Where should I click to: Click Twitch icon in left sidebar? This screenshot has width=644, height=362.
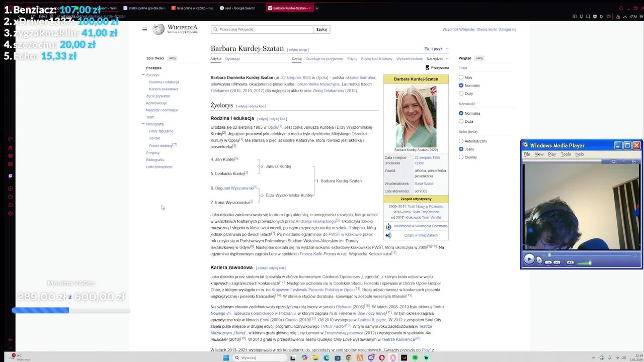coord(10,176)
